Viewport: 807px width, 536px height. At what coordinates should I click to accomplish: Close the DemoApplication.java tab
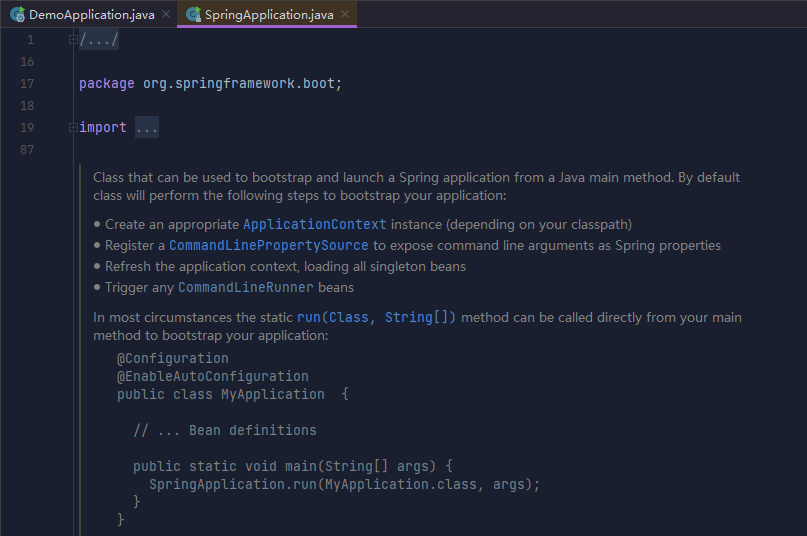pyautogui.click(x=166, y=14)
